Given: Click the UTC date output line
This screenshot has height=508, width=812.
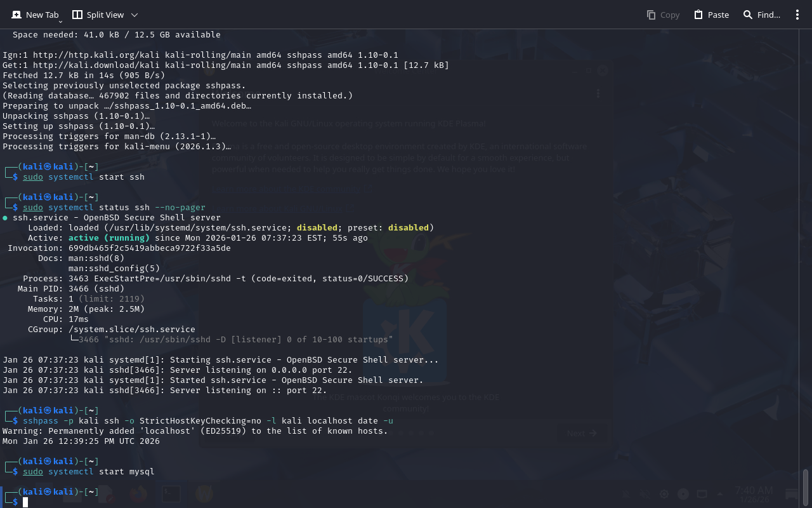Looking at the screenshot, I should pos(81,441).
